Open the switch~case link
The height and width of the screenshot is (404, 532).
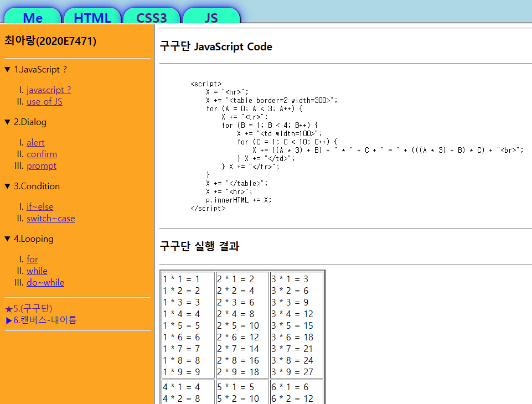pos(51,218)
